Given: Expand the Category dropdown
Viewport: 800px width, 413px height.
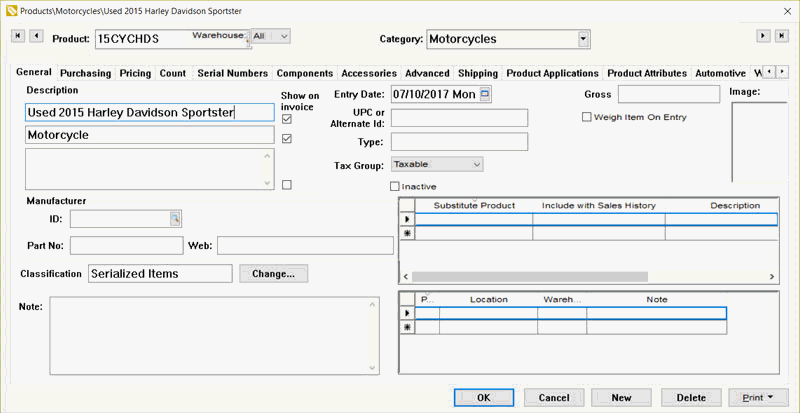Looking at the screenshot, I should (583, 39).
